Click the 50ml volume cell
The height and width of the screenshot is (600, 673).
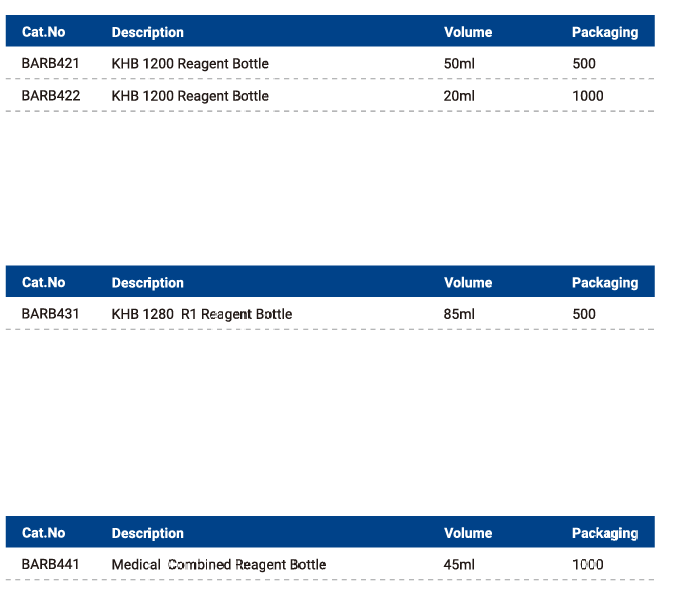459,64
